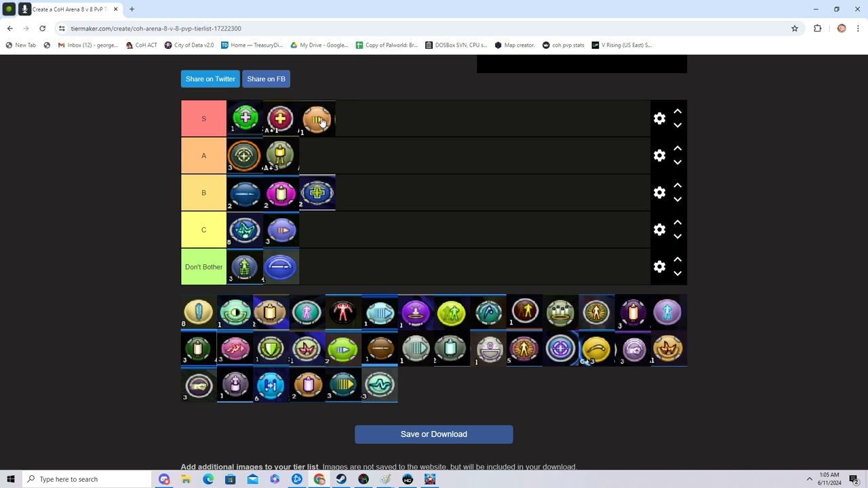Select the cream feather power icon
Viewport: 868px width, 488px height.
point(199,312)
